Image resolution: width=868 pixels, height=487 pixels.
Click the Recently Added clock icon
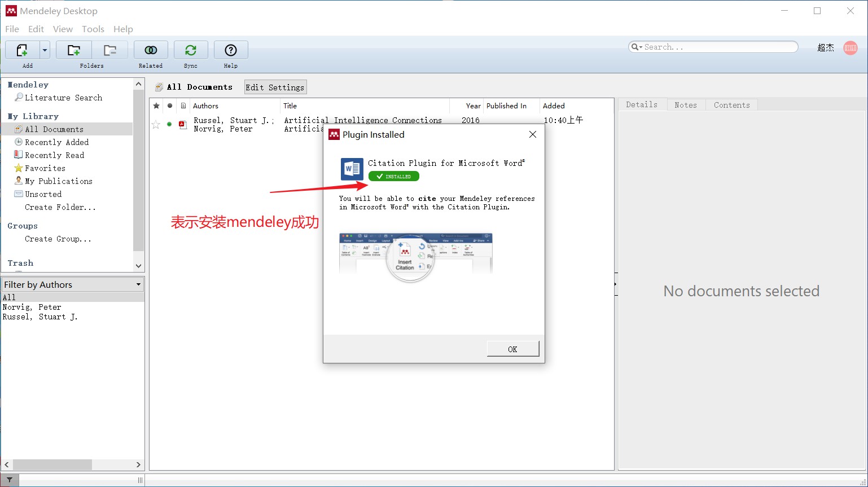point(19,142)
